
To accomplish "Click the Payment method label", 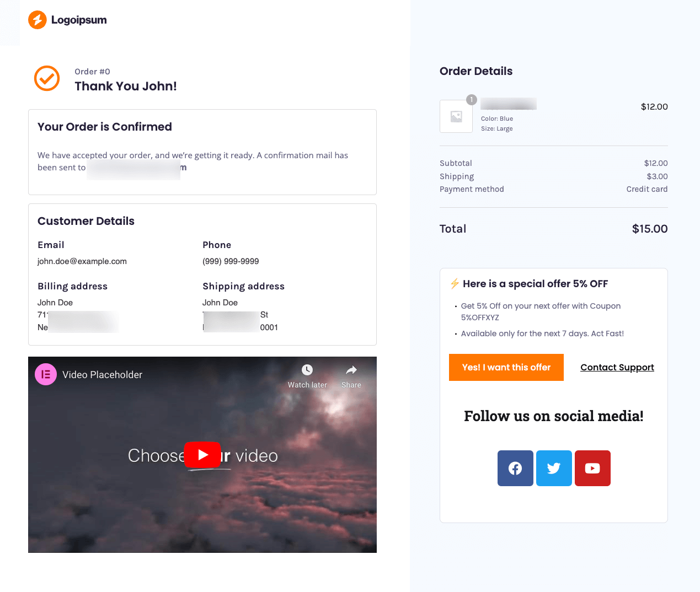I will [472, 189].
